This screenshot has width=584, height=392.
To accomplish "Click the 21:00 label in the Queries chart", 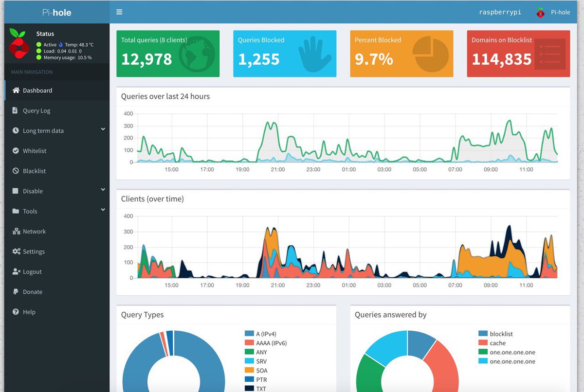I will [x=278, y=169].
